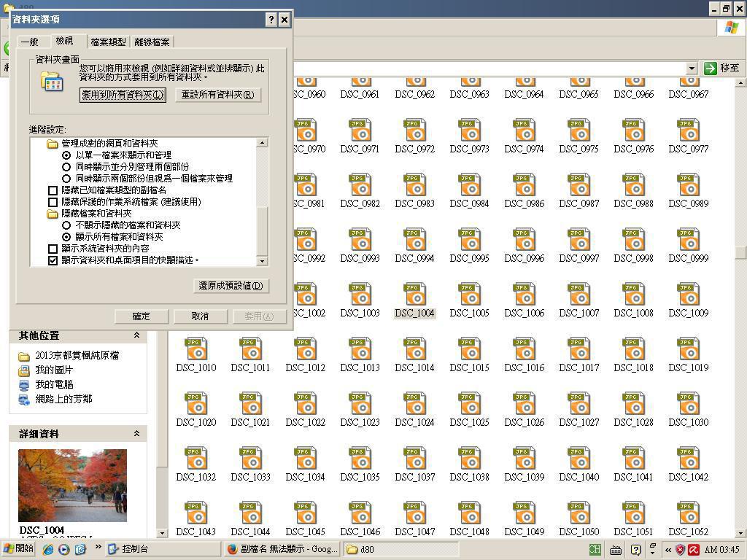
Task: Confirm dialog with 確定 button
Action: (x=141, y=316)
